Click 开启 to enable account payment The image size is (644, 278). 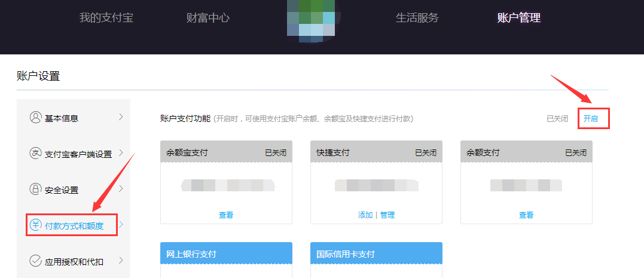pos(591,119)
